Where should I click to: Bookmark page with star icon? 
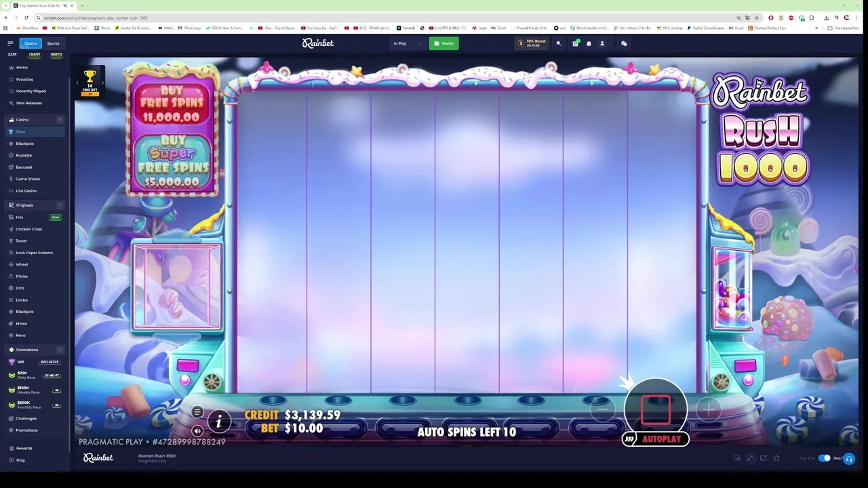point(757,18)
